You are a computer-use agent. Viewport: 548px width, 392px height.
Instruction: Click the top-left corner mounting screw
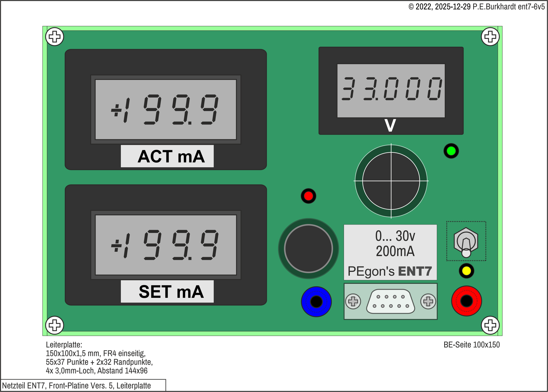pyautogui.click(x=54, y=37)
